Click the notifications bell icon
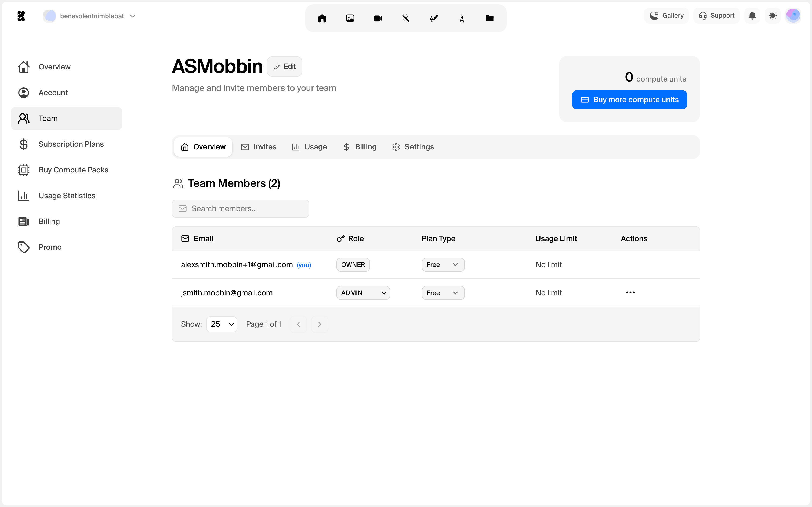Image resolution: width=812 pixels, height=507 pixels. click(x=752, y=16)
